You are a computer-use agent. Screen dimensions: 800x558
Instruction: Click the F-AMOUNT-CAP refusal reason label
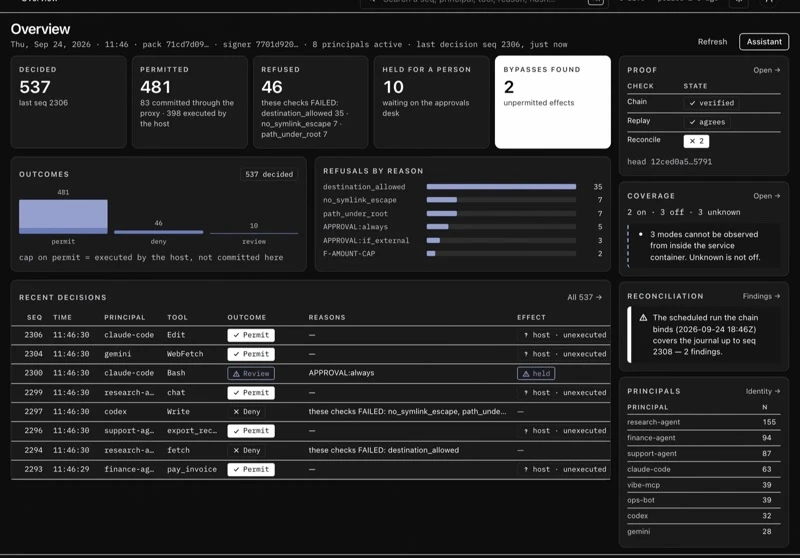click(349, 253)
